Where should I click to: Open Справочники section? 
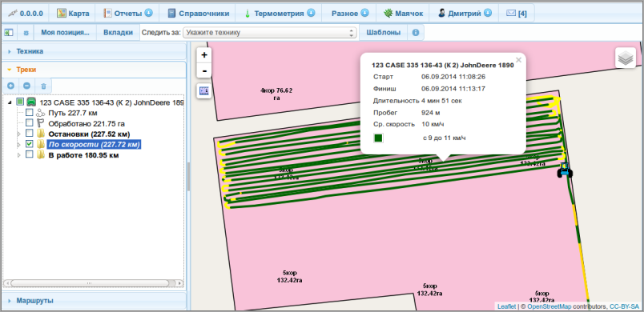[x=199, y=13]
